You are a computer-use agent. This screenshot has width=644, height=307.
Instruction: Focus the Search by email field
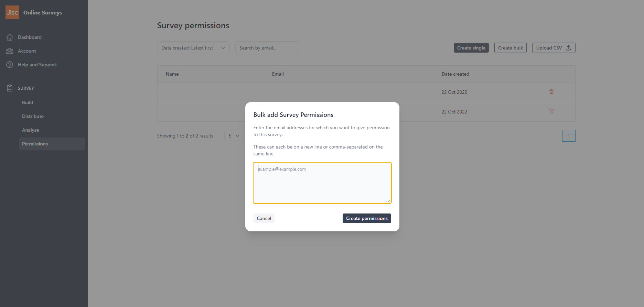tap(267, 48)
